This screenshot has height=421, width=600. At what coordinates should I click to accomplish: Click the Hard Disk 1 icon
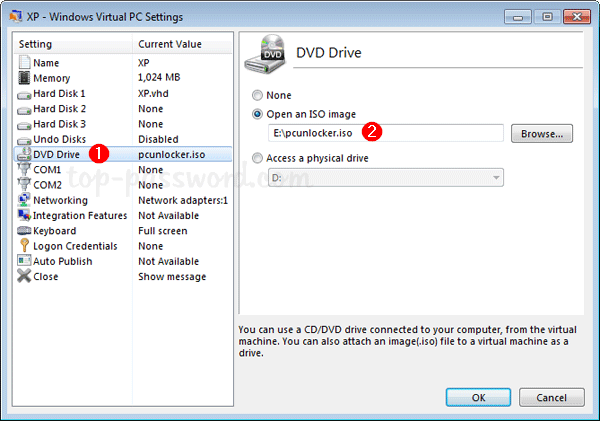click(x=24, y=93)
